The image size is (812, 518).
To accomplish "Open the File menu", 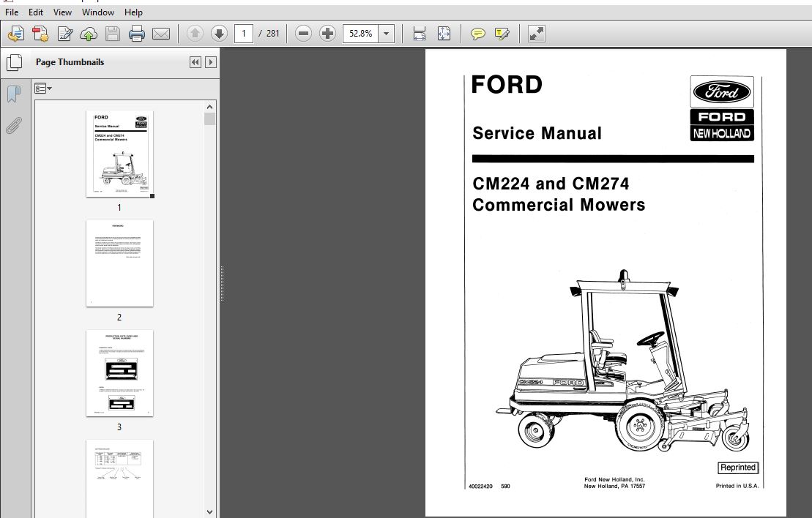I will click(x=12, y=12).
